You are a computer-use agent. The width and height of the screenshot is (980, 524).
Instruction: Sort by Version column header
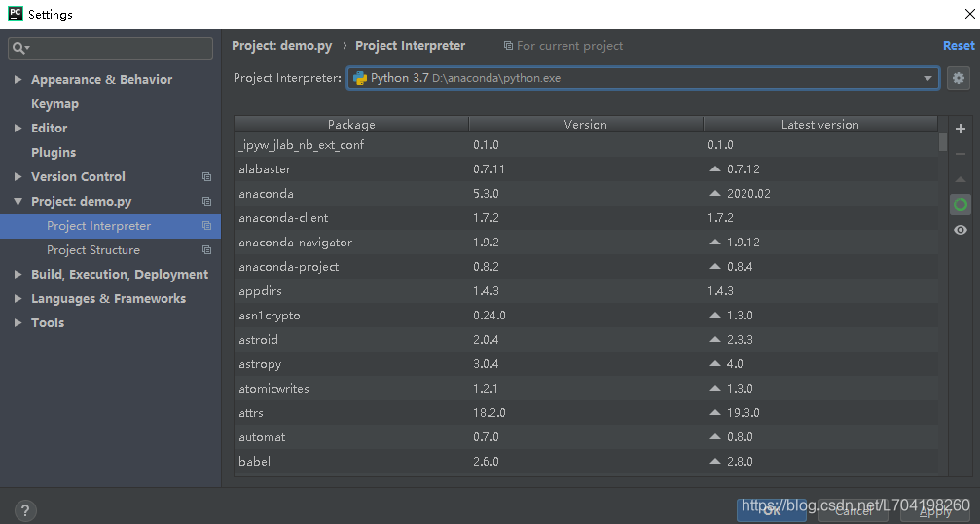(x=586, y=125)
